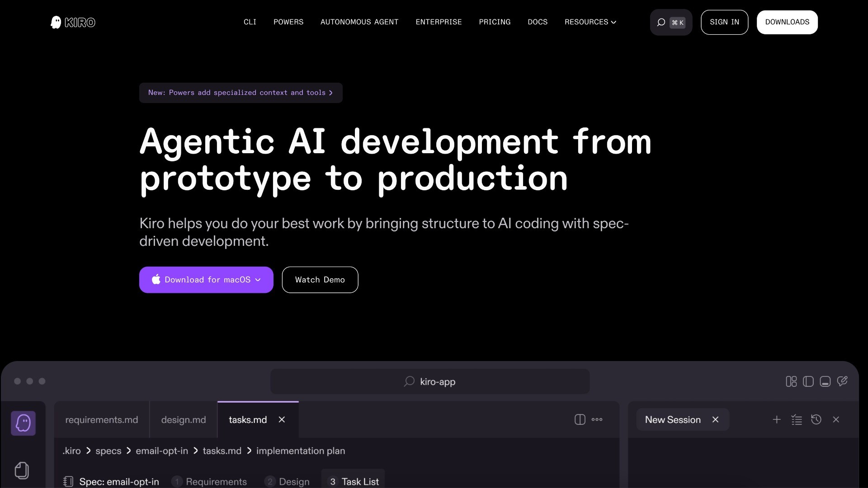Image resolution: width=868 pixels, height=488 pixels.
Task: Open the files explorer sidebar icon
Action: (22, 470)
